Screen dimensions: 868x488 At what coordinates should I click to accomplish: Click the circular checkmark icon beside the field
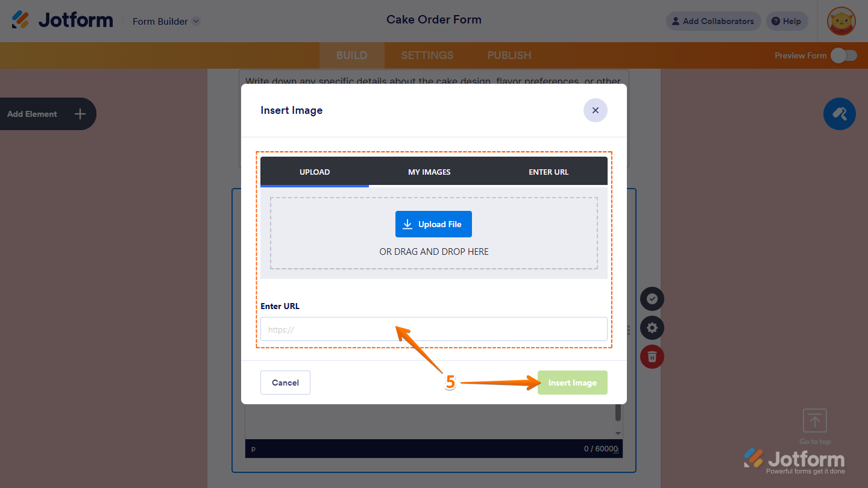point(652,299)
